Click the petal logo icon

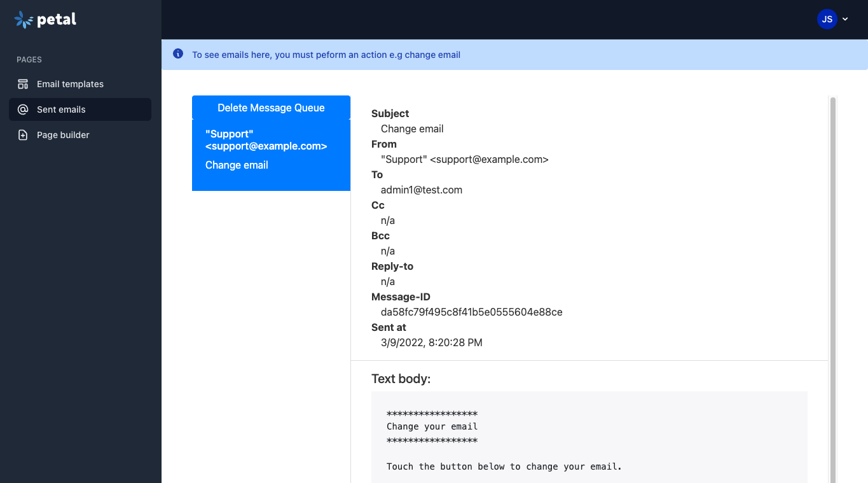24,19
